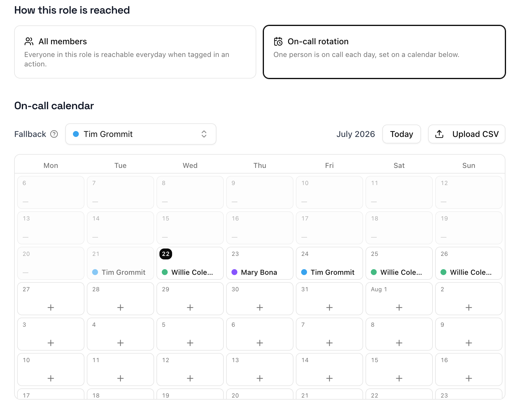Click the Sun column header
Screen dimensions: 532x412
469,166
